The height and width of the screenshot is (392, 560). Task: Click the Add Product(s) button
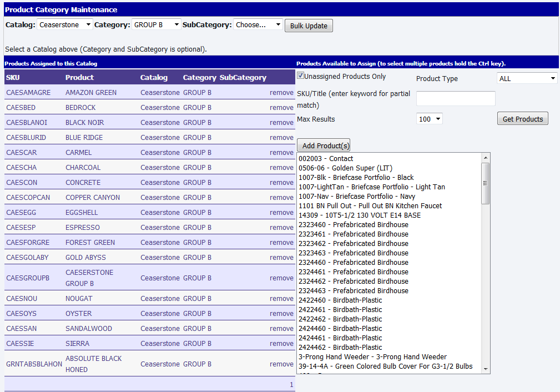[x=324, y=145]
